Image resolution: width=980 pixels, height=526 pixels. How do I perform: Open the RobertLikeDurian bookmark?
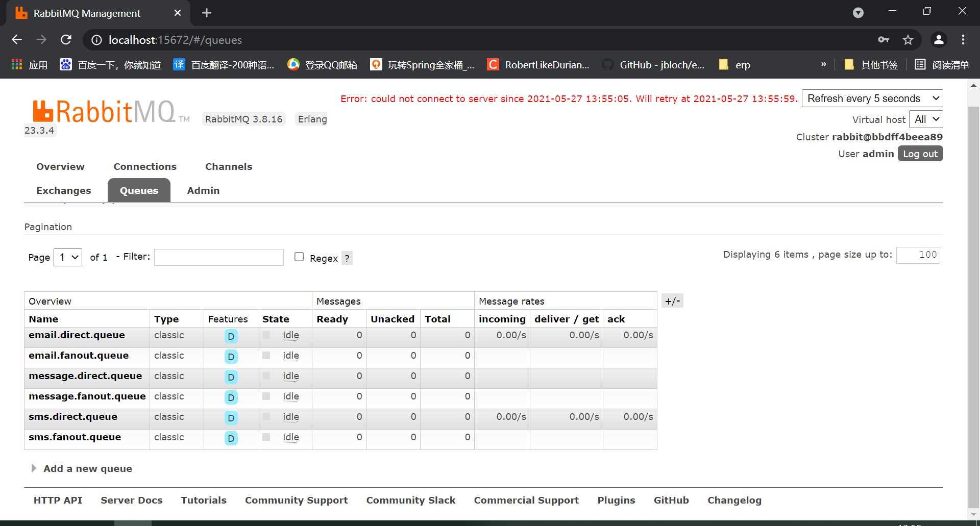pyautogui.click(x=538, y=65)
